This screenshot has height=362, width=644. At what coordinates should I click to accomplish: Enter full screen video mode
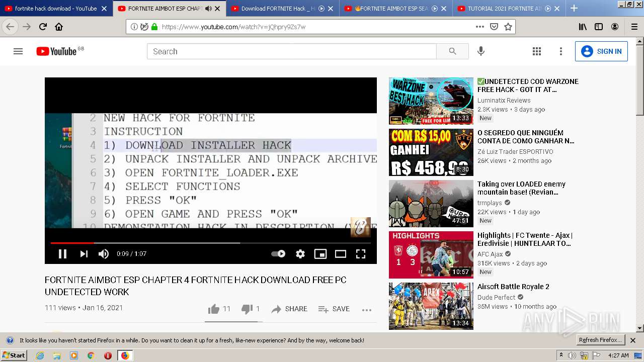point(361,254)
